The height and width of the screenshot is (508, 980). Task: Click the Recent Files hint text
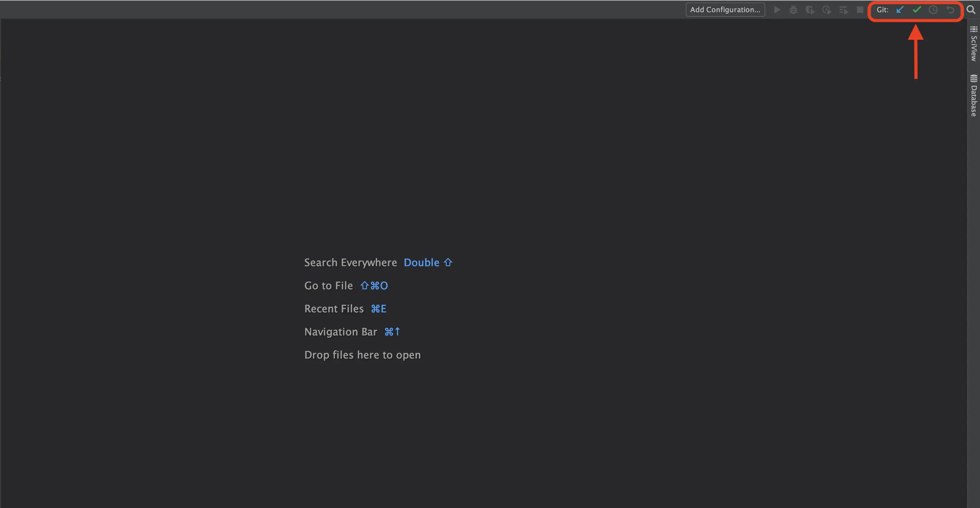334,308
